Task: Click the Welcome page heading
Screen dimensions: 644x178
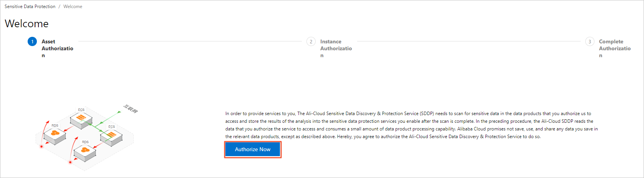Action: [26, 24]
